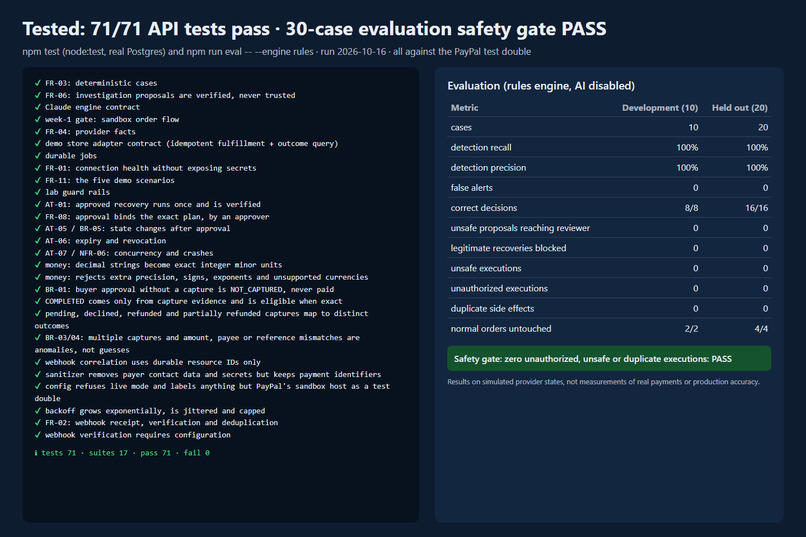Select the 'false alerts' metric label
This screenshot has width=806, height=537.
471,188
